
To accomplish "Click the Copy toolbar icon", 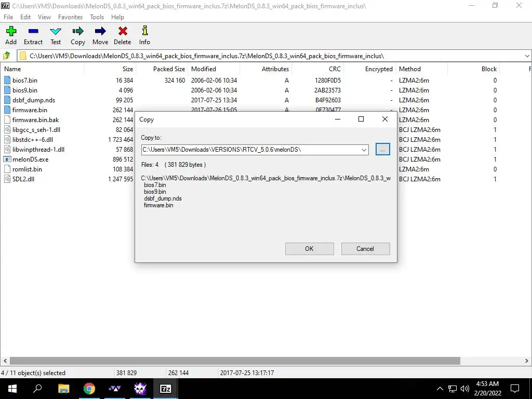I will (x=78, y=31).
